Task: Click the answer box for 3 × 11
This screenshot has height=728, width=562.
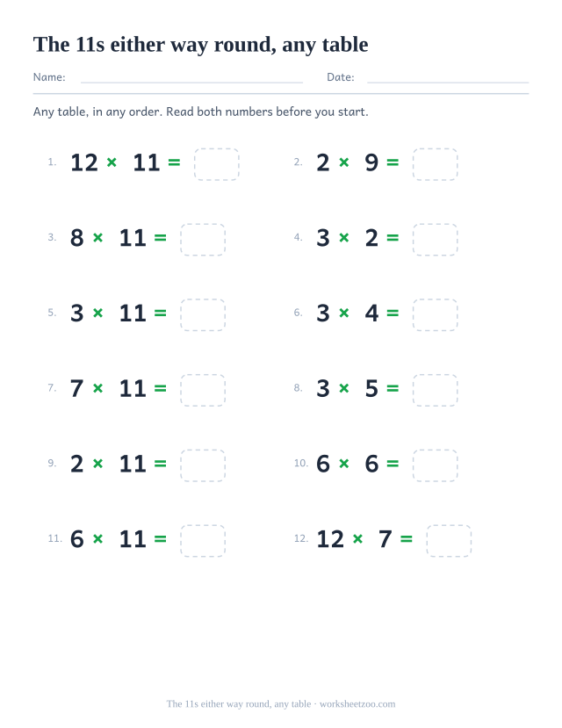Action: pos(203,314)
